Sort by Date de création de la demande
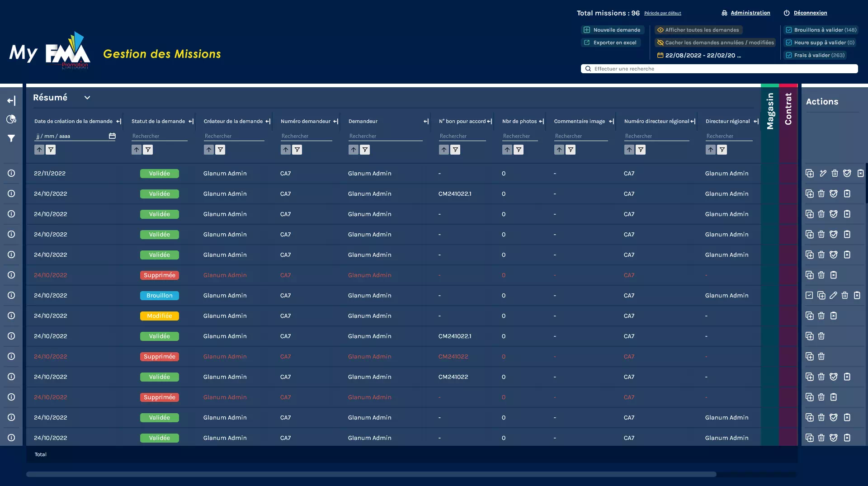 (39, 150)
